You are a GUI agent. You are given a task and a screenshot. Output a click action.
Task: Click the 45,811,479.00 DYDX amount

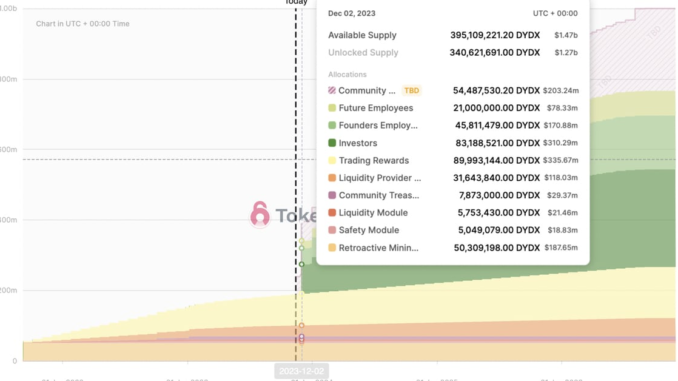coord(498,125)
